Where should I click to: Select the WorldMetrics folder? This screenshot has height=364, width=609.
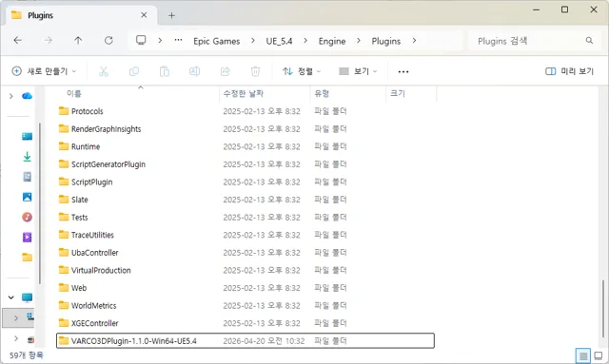click(x=246, y=305)
